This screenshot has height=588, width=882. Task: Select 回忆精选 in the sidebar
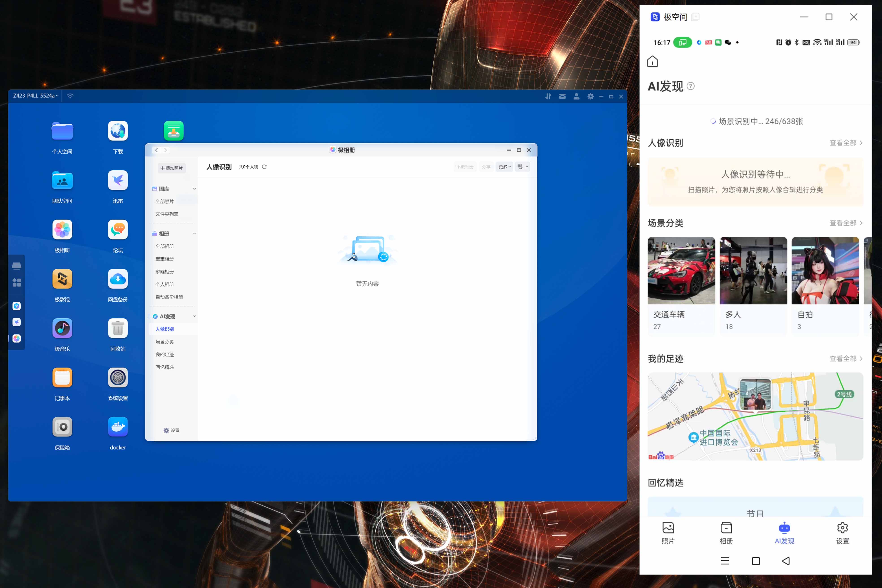point(165,367)
